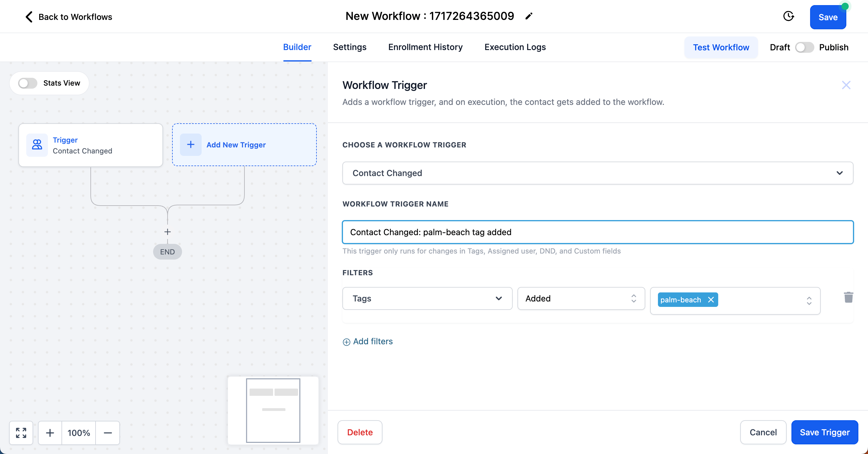Zoom in the canvas with plus button

[50, 432]
